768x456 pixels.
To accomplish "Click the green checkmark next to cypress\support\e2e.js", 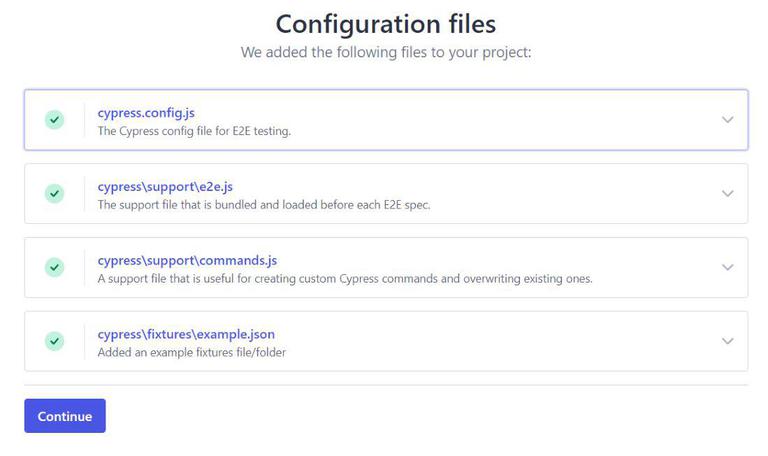I will pyautogui.click(x=54, y=193).
